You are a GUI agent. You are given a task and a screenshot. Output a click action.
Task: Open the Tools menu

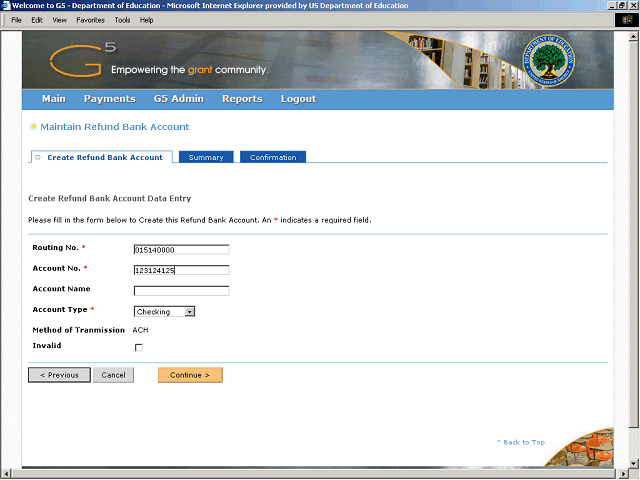pyautogui.click(x=122, y=20)
